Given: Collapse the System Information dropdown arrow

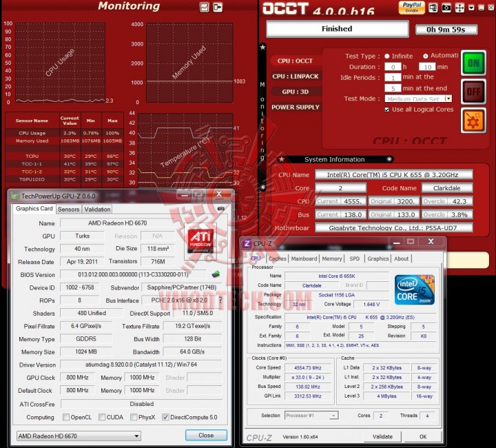Looking at the screenshot, I should (x=389, y=159).
